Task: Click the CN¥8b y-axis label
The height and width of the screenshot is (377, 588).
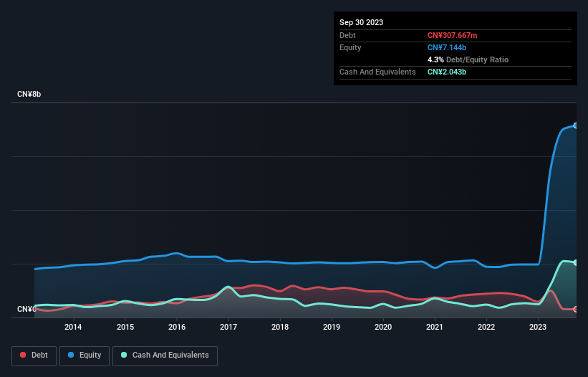Action: (29, 94)
